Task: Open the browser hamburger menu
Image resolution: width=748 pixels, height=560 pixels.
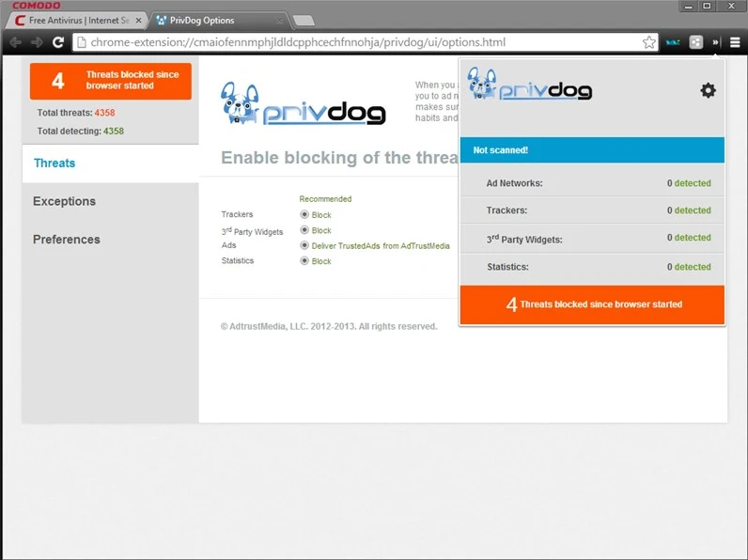Action: (x=735, y=42)
